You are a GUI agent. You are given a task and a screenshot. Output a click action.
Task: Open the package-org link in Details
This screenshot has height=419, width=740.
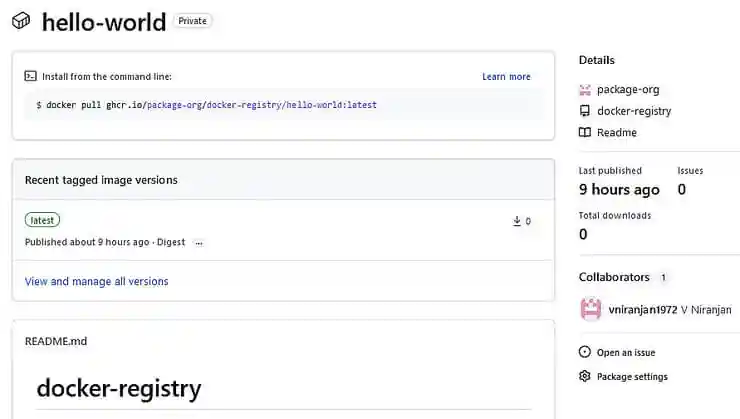coord(628,90)
